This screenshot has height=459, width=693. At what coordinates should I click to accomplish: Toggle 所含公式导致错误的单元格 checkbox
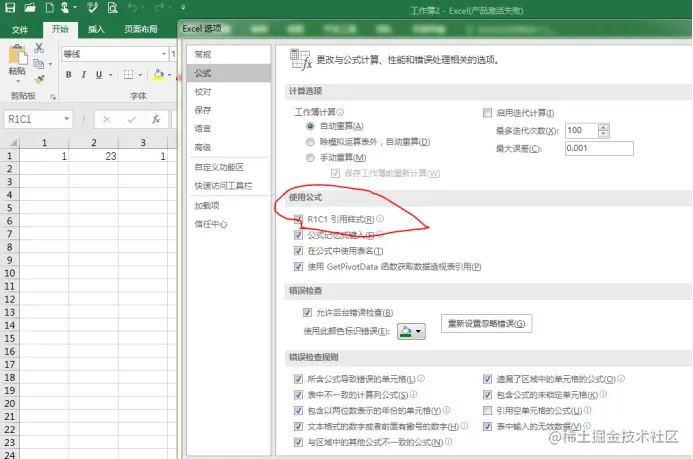click(298, 379)
